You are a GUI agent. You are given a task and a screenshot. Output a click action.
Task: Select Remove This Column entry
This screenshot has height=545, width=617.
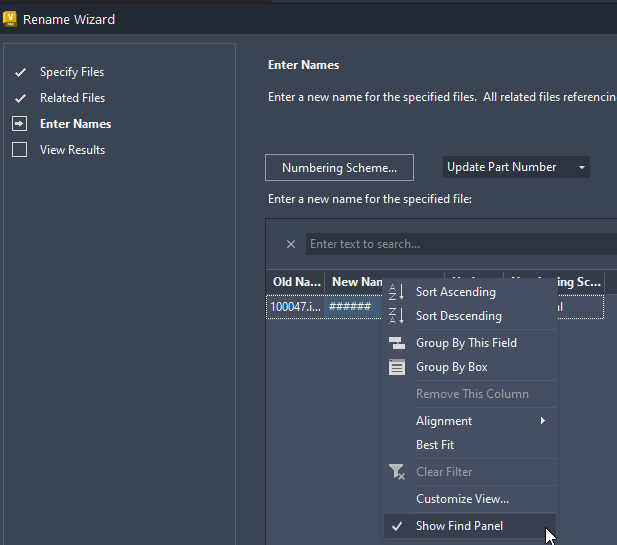(x=470, y=394)
